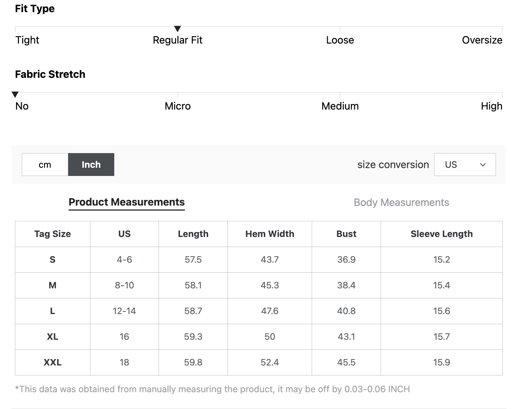The height and width of the screenshot is (409, 532).
Task: Select the Inch unit toggle
Action: pos(91,165)
